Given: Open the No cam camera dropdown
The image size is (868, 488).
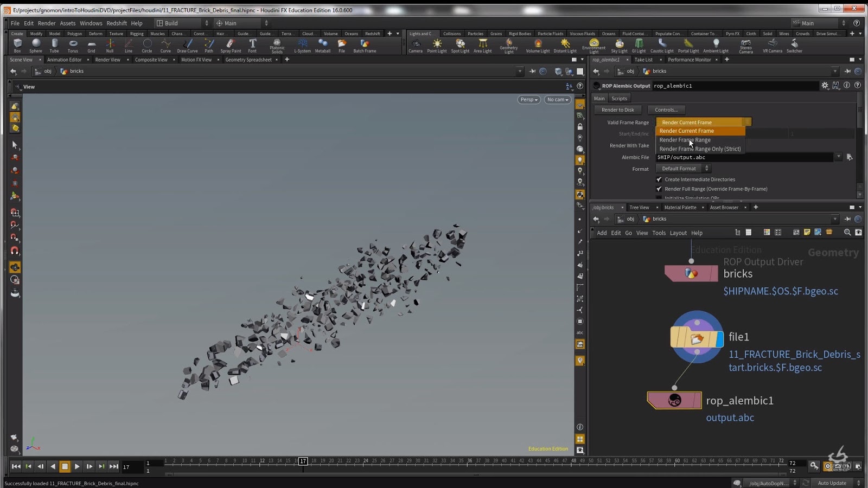Looking at the screenshot, I should tap(558, 100).
